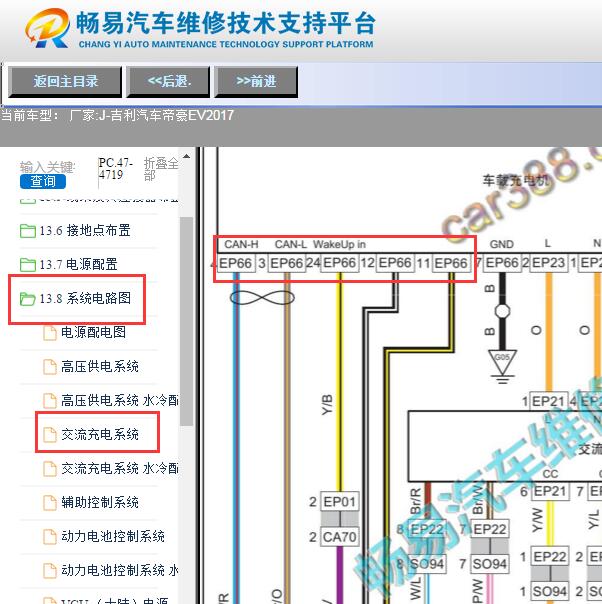This screenshot has width=602, height=604.
Task: Click the document icon beside 电源配电图
Action: coord(50,333)
